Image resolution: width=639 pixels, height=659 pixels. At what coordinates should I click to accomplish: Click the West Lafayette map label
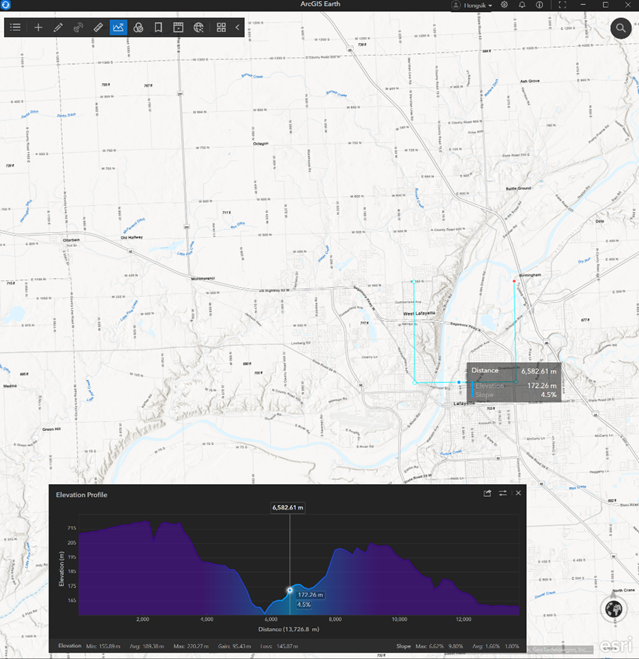click(419, 314)
